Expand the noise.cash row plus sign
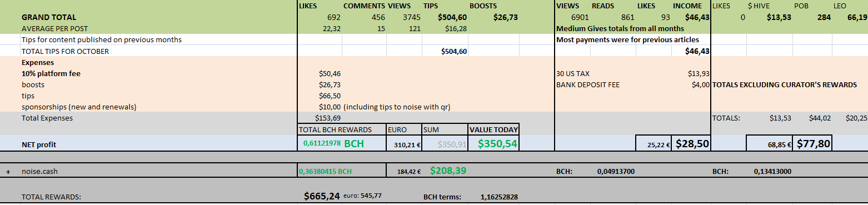Viewport: 868px width, 205px height. click(x=8, y=172)
